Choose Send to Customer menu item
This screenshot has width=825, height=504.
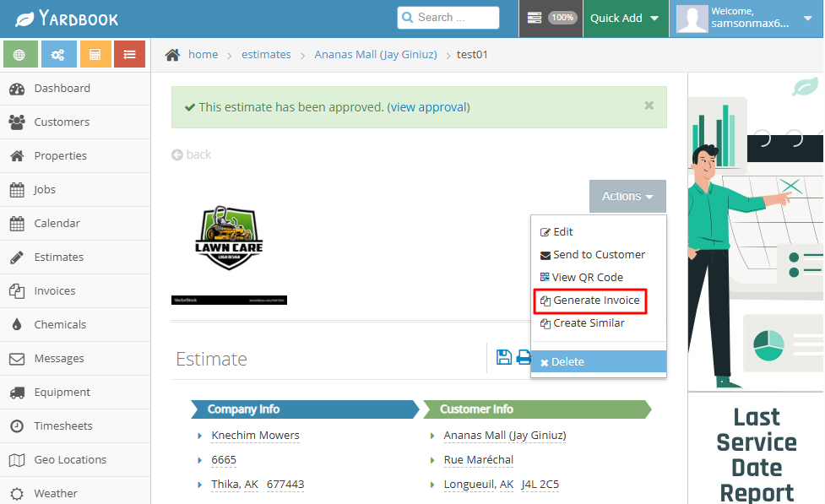[599, 255]
